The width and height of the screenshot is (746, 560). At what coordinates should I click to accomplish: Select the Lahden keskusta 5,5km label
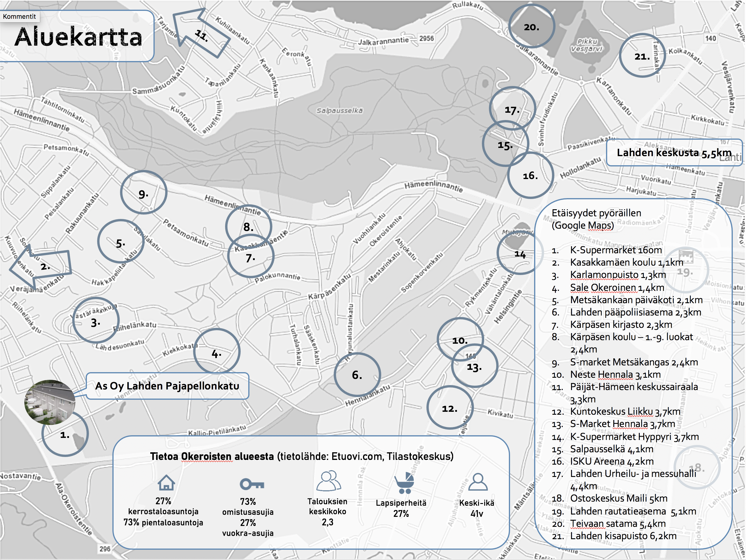tap(674, 153)
